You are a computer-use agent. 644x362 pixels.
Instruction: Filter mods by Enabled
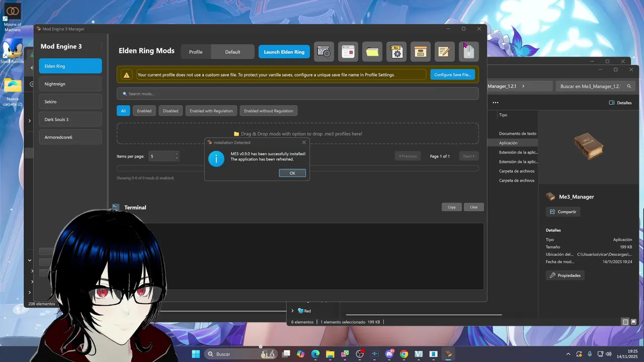point(144,111)
